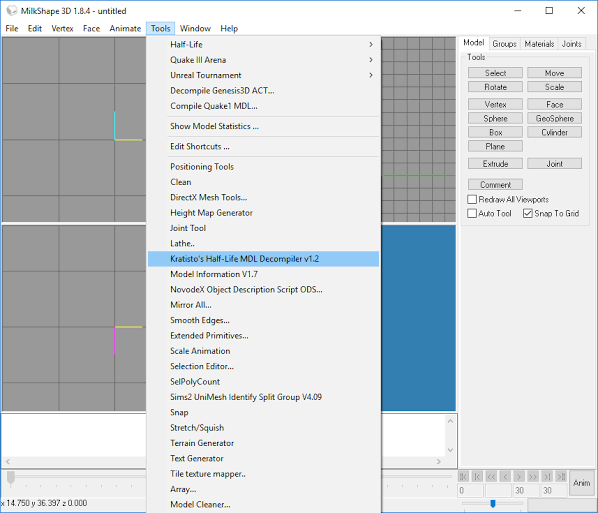The image size is (598, 513).
Task: Adjust the blue slider below frame fields
Action: tap(493, 504)
